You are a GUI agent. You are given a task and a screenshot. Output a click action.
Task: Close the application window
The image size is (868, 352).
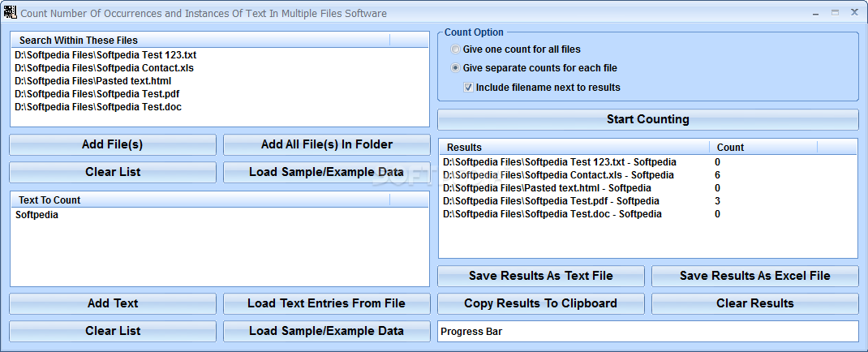pyautogui.click(x=854, y=12)
